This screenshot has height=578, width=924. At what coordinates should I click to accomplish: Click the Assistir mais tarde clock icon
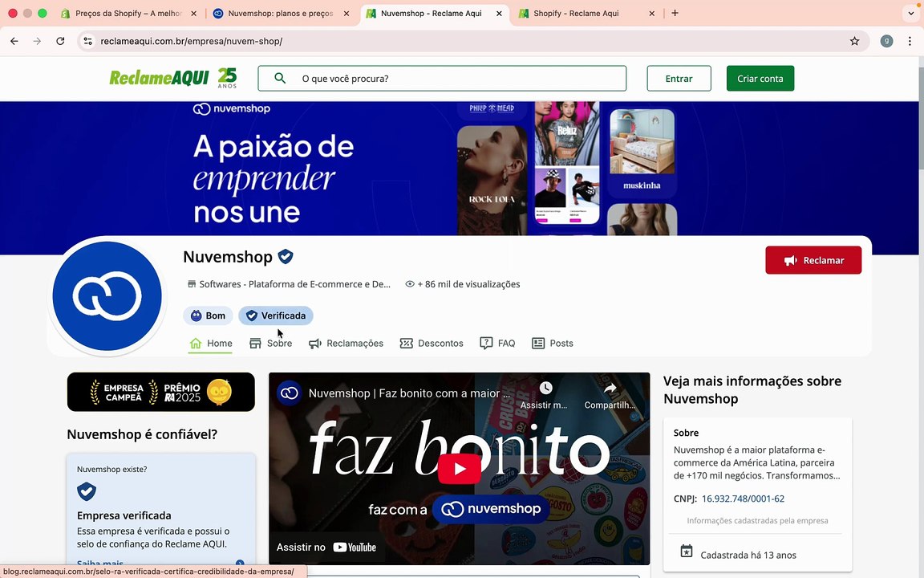pos(545,388)
